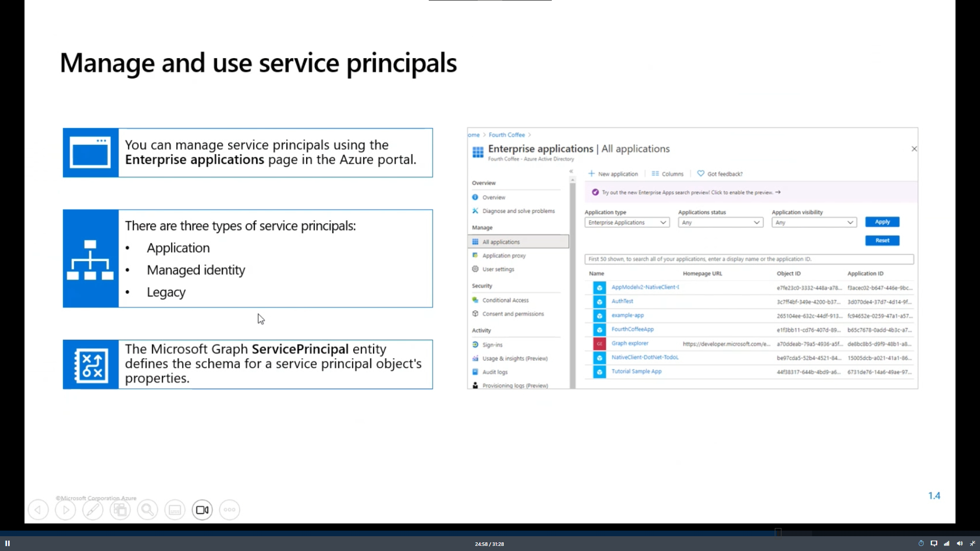Open Overview in the sidebar
980x551 pixels.
(488, 197)
